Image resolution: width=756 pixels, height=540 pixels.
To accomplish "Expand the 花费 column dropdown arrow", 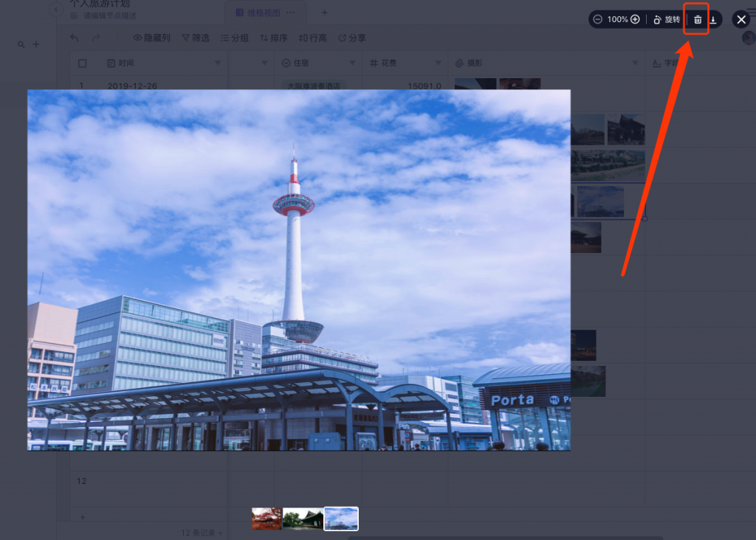I will point(439,63).
